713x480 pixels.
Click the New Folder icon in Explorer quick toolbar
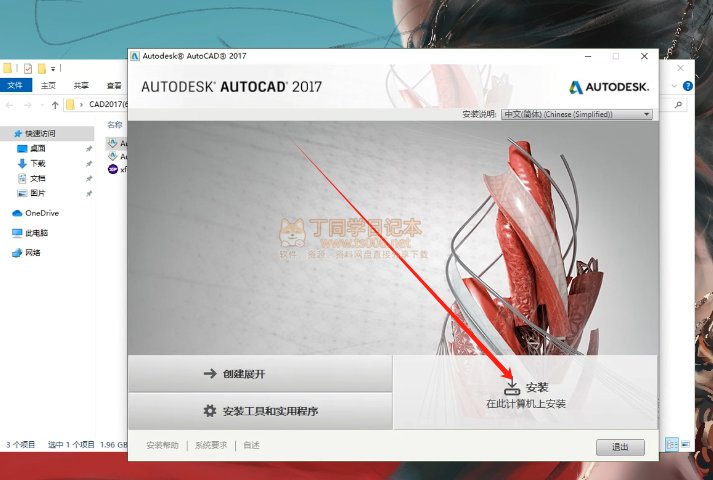(42, 68)
